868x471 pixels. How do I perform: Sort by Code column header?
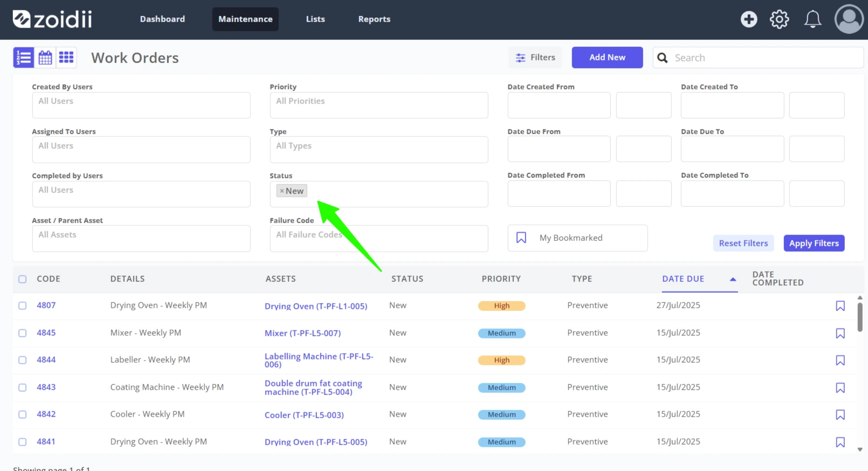pos(49,279)
